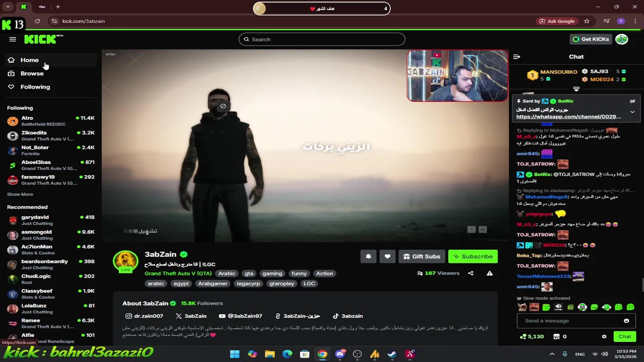Open ChudLogic recommended channel

(x=50, y=279)
